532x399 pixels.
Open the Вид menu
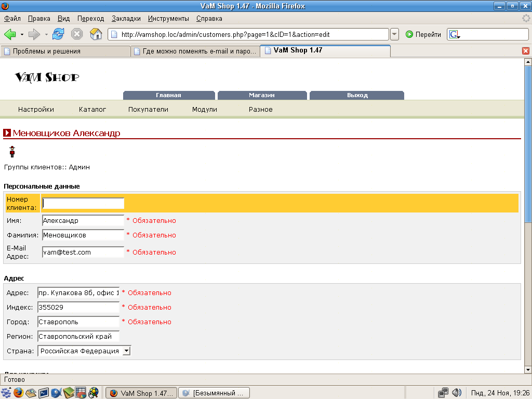(x=63, y=18)
